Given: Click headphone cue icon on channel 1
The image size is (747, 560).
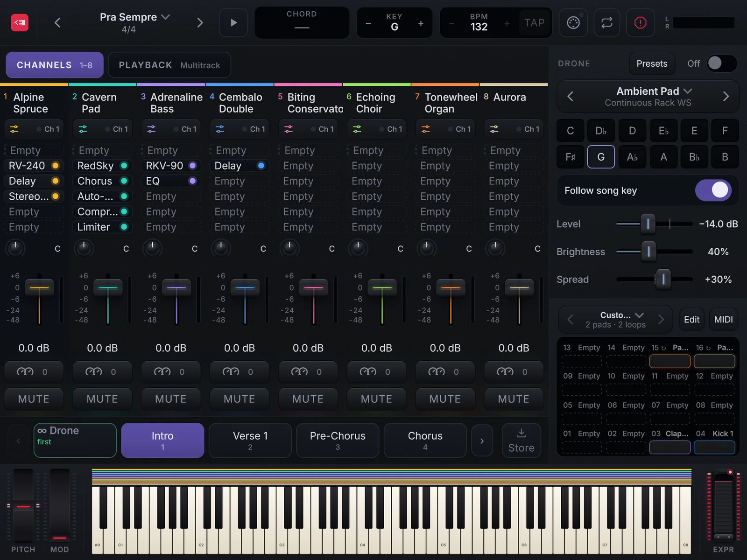Looking at the screenshot, I should 25,372.
